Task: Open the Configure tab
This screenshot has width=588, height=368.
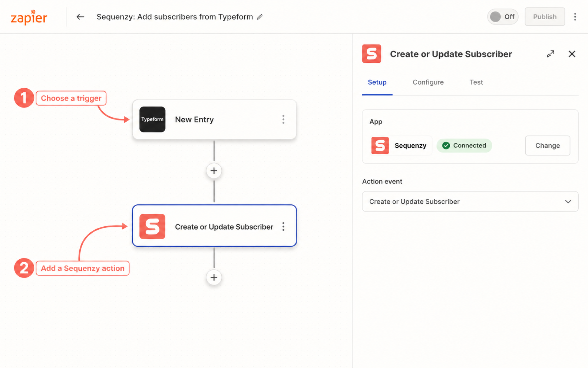Action: tap(428, 82)
